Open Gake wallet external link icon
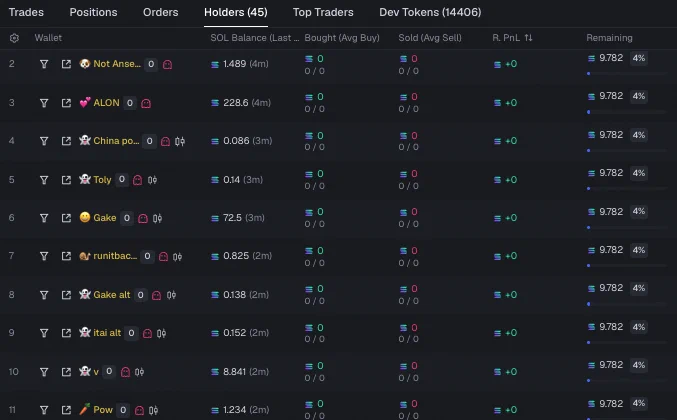The image size is (677, 420). [66, 218]
